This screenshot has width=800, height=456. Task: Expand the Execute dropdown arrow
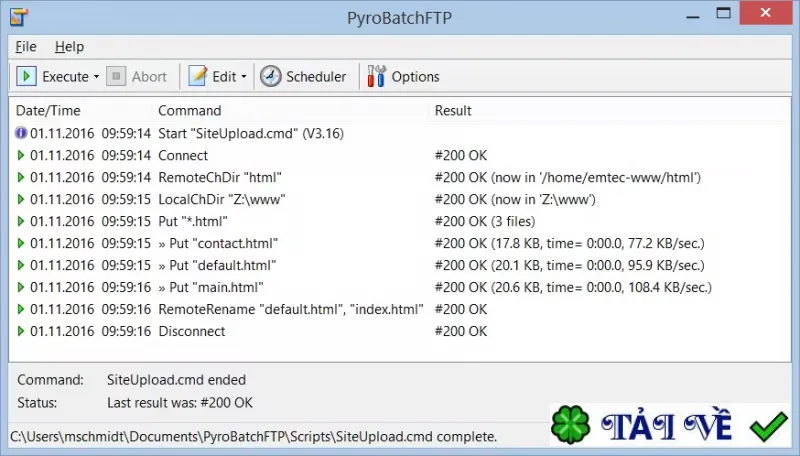click(96, 77)
